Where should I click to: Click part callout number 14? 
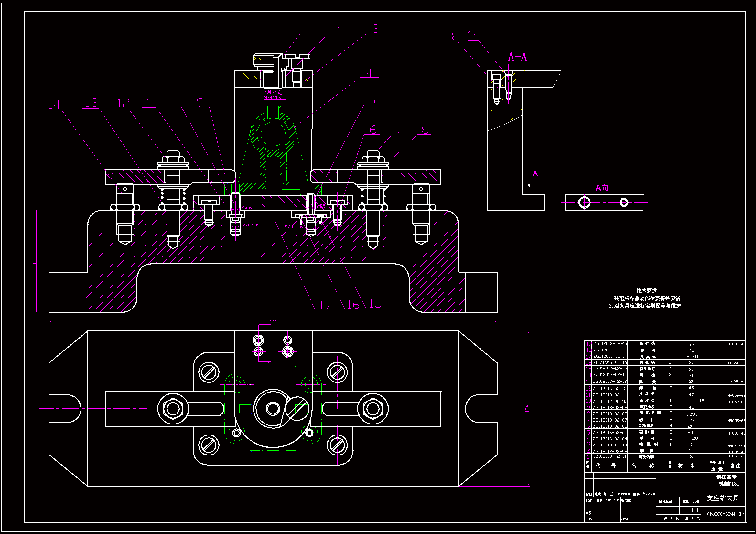[54, 105]
